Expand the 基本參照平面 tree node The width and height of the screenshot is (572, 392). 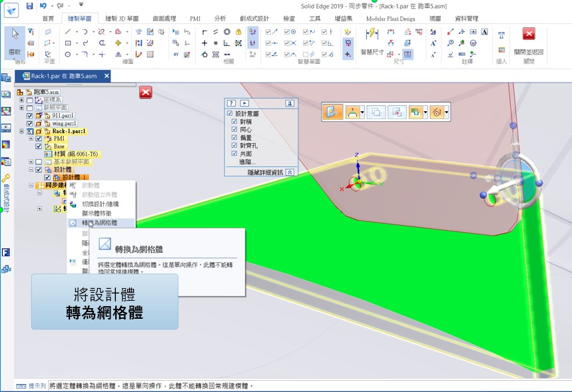(31, 162)
